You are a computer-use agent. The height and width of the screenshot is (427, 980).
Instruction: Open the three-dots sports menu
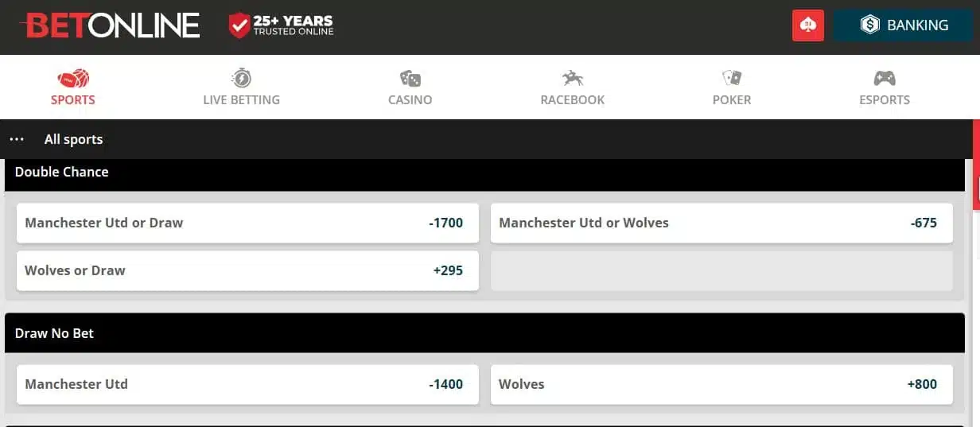(x=17, y=139)
